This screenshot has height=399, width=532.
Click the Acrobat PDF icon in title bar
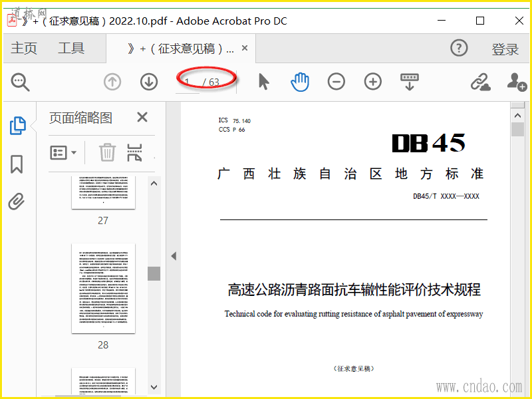pos(13,21)
